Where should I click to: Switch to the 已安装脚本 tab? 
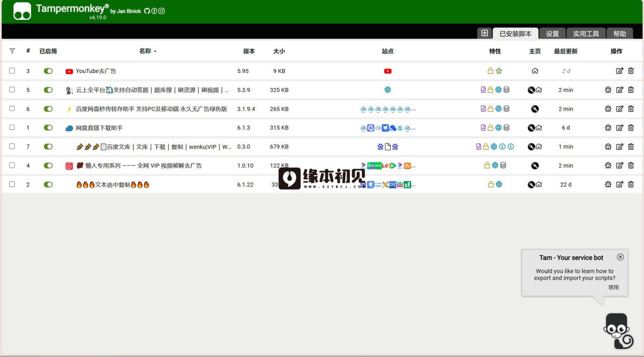(x=515, y=33)
